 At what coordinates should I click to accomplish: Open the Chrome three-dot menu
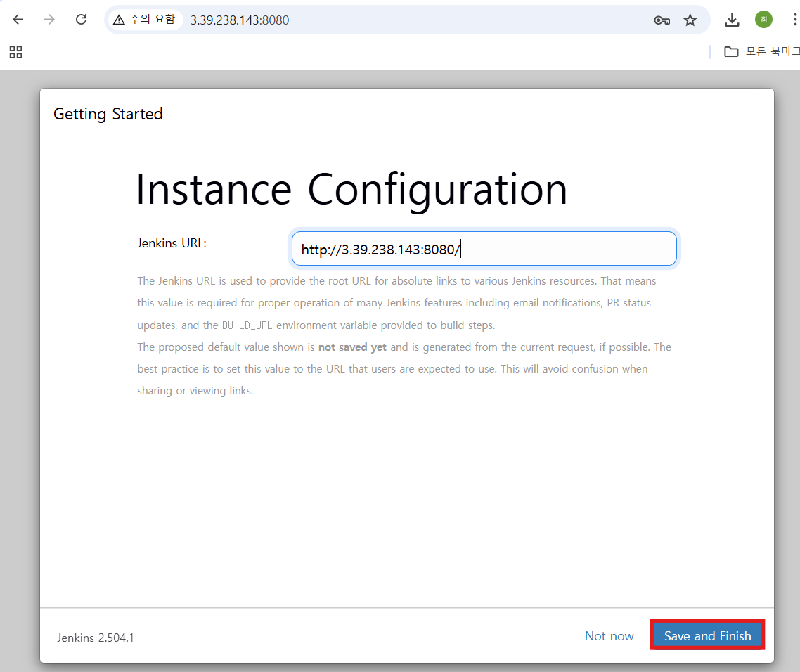click(794, 20)
